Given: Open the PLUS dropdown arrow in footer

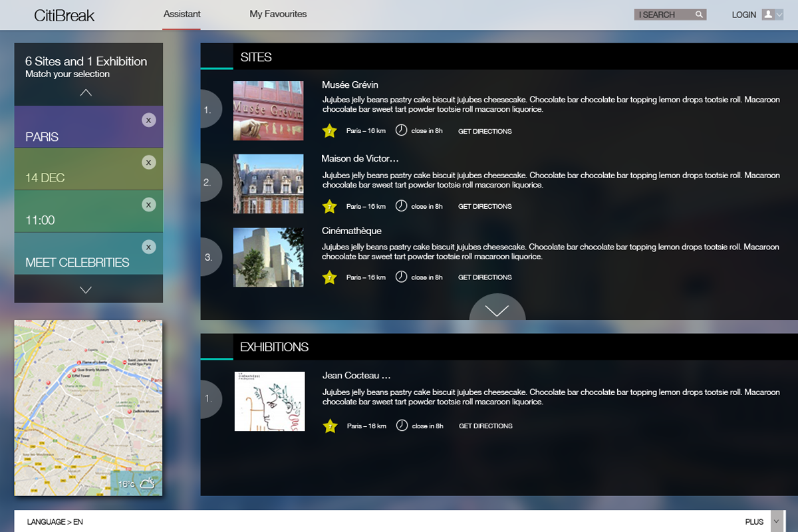Looking at the screenshot, I should click(x=776, y=522).
